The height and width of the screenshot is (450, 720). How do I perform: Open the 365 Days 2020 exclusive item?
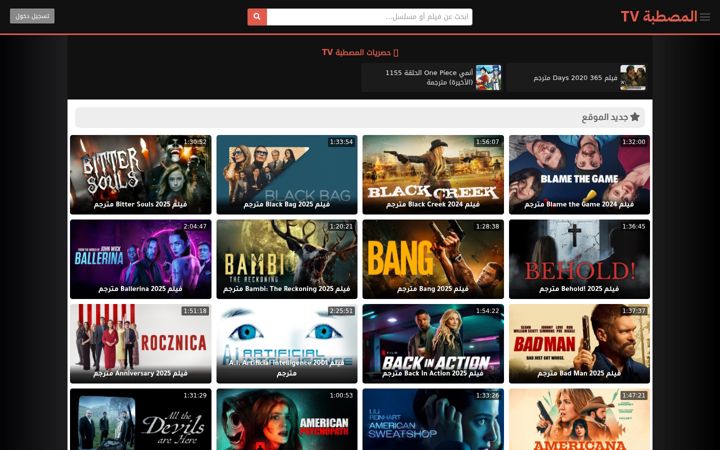[x=578, y=78]
